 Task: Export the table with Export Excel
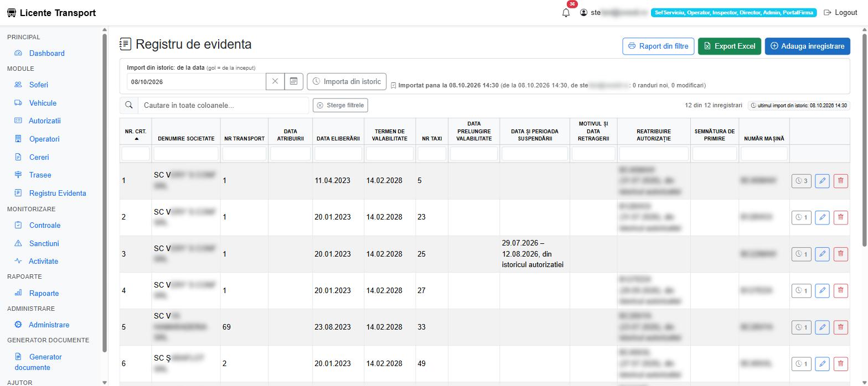(730, 46)
